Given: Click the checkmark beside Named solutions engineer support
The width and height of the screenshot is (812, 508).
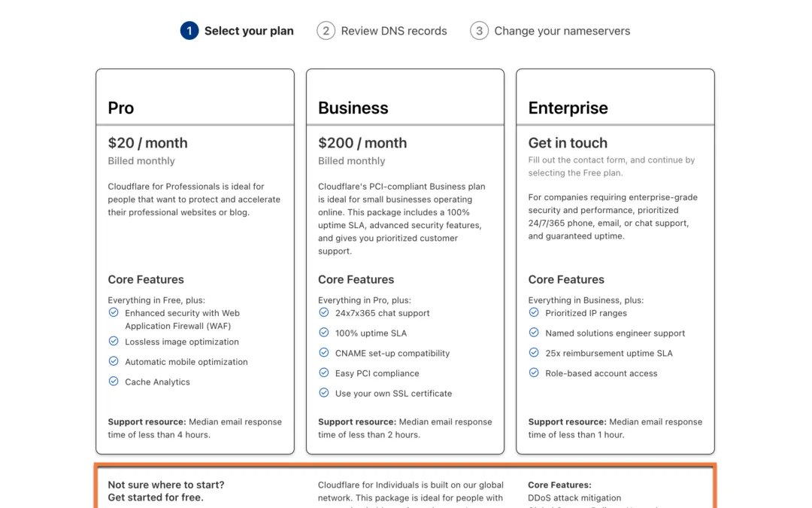Looking at the screenshot, I should [x=534, y=333].
